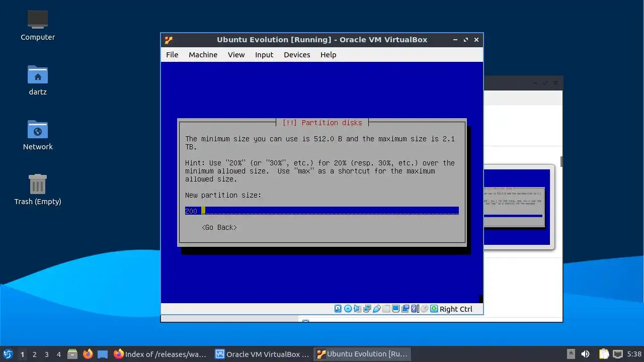The height and width of the screenshot is (362, 644).
Task: Switch to Oracle VM VirtualBox Manager task
Action: pyautogui.click(x=262, y=354)
